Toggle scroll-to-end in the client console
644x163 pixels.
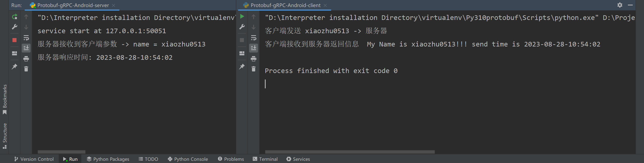[x=254, y=48]
